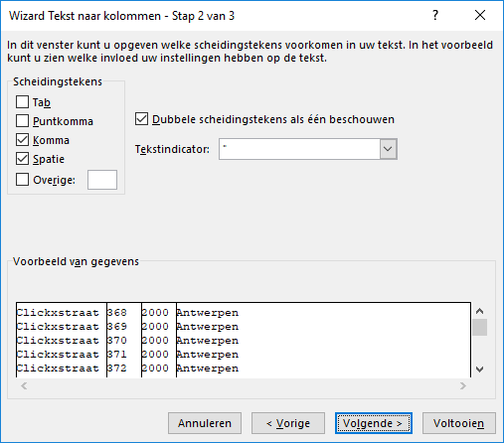Screen dimensions: 504x443
Task: Click the preview scroll up arrow
Action: [479, 311]
